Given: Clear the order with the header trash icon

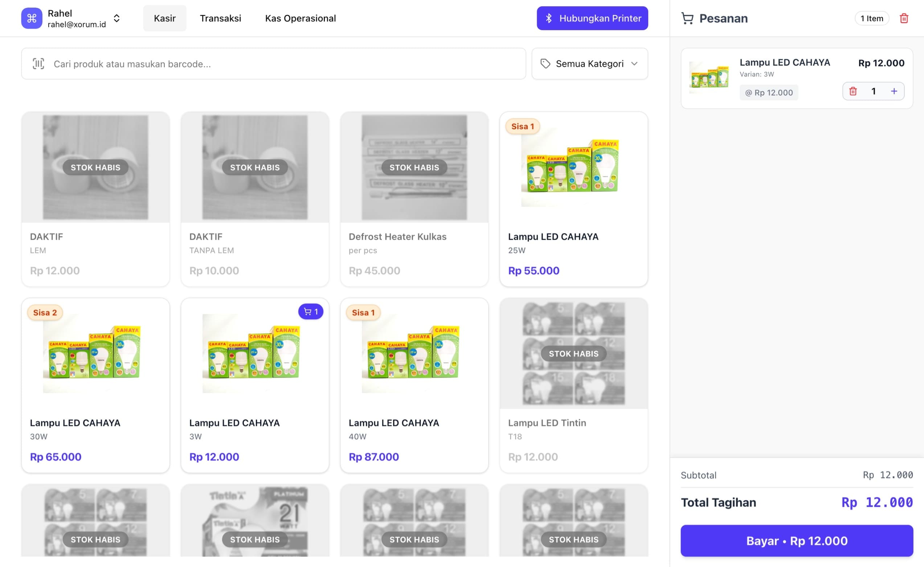Looking at the screenshot, I should click(x=904, y=18).
